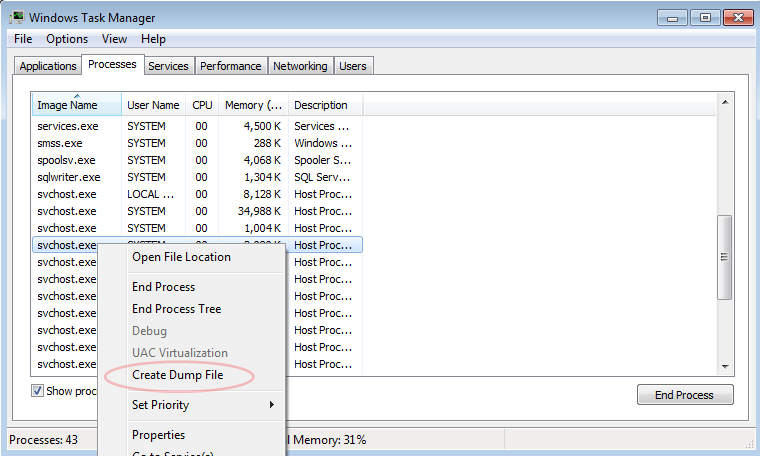Image resolution: width=760 pixels, height=456 pixels.
Task: Click the 4,068 K memory value
Action: [x=262, y=160]
